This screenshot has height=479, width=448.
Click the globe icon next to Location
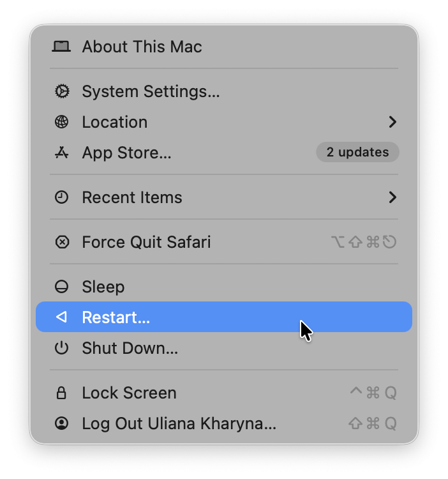coord(61,122)
